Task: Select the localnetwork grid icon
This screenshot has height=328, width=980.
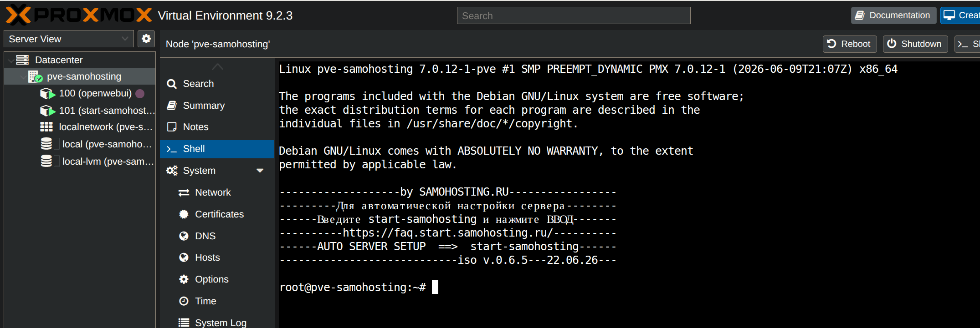Action: [46, 127]
